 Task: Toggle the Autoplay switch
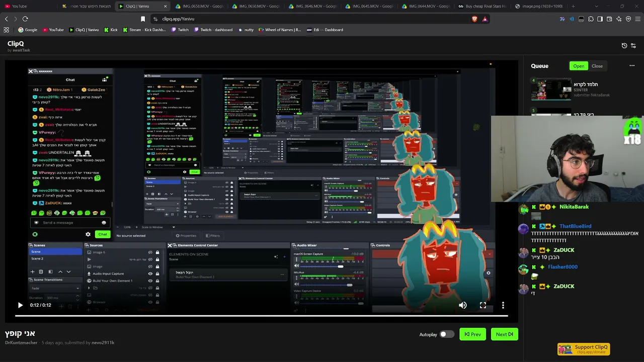[x=447, y=334]
